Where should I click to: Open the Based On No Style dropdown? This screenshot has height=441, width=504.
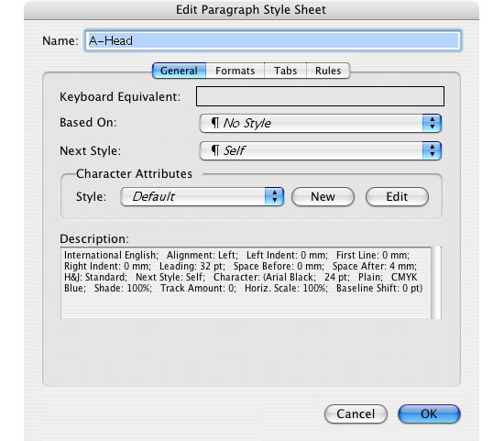pyautogui.click(x=321, y=123)
